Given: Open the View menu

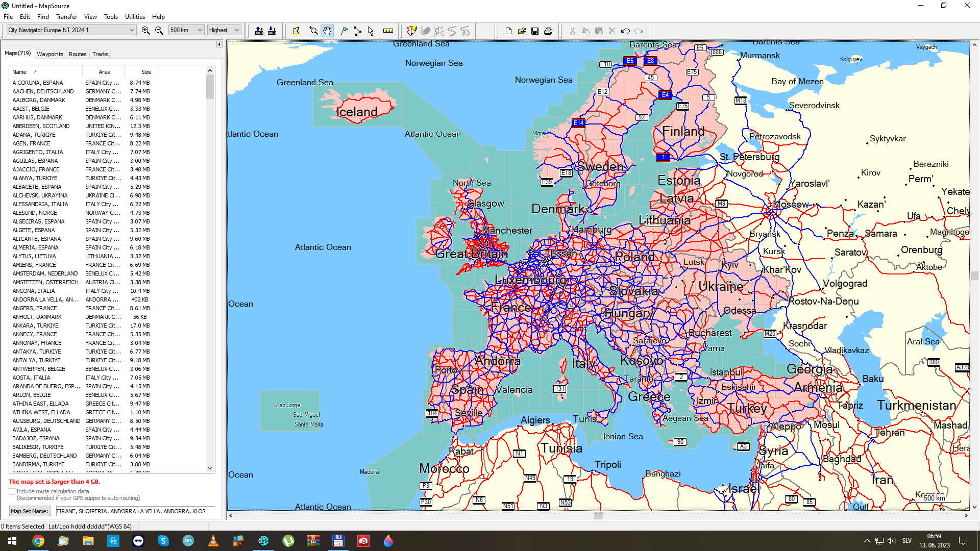Looking at the screenshot, I should (90, 17).
